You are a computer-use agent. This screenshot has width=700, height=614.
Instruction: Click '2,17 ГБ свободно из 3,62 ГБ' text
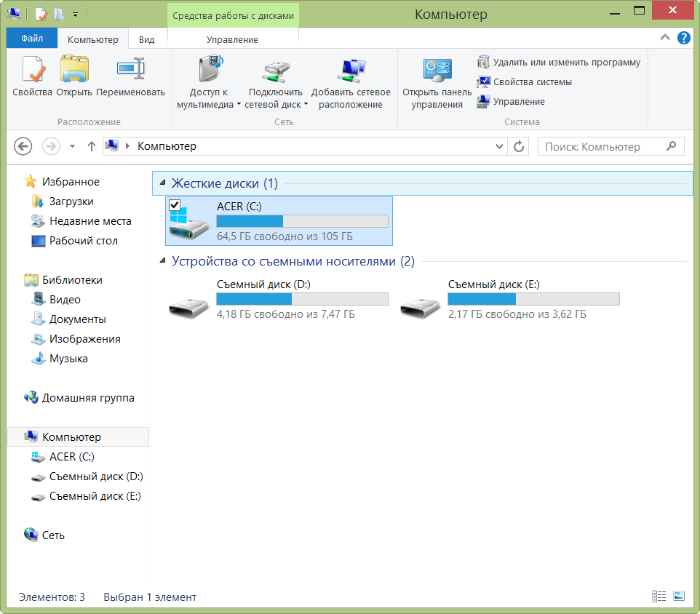pos(517,314)
